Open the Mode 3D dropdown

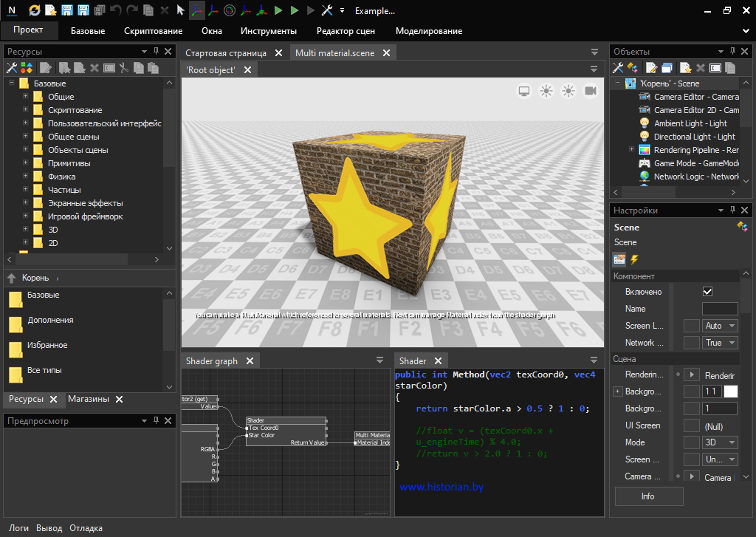(x=720, y=442)
